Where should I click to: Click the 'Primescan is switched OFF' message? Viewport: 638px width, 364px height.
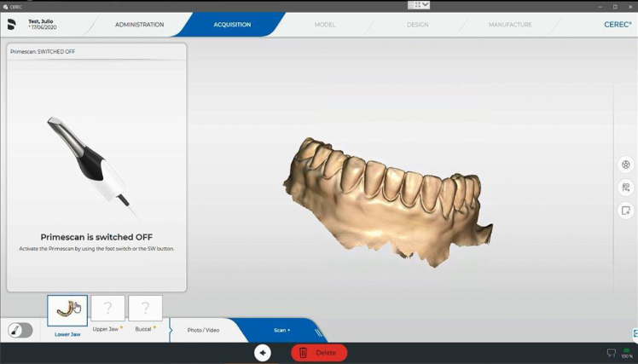coord(96,237)
